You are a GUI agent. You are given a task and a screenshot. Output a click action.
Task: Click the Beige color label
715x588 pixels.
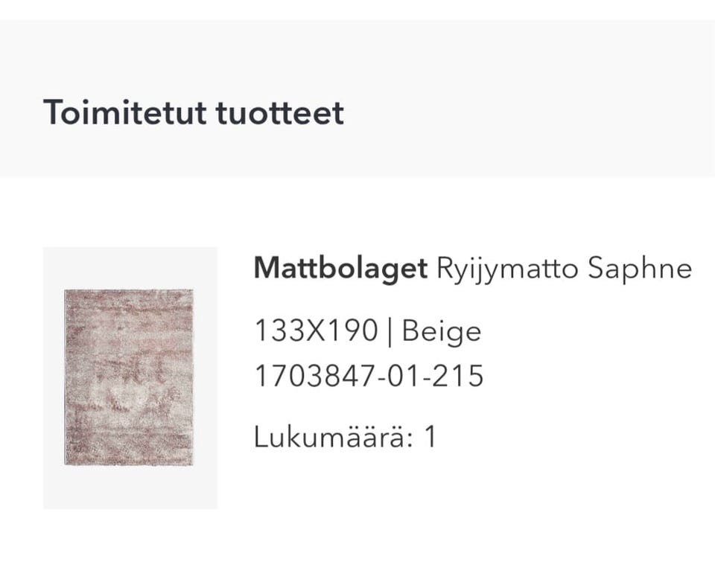coord(442,330)
